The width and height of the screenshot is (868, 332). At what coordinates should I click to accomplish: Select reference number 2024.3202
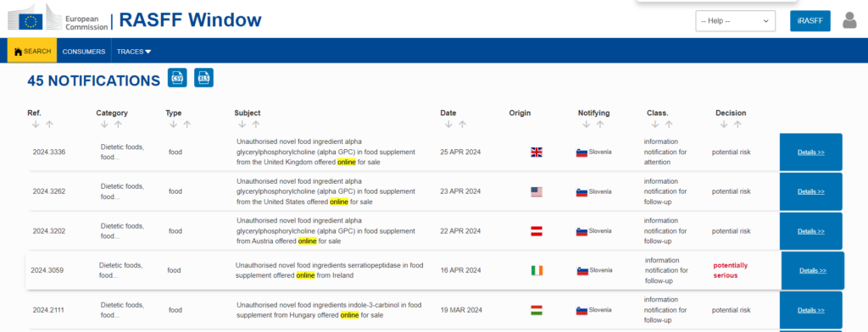coord(48,231)
